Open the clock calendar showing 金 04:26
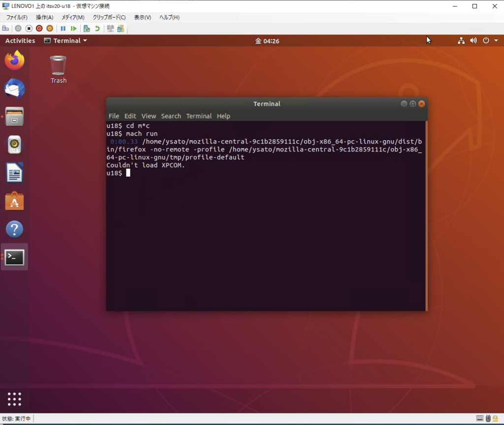Screen dimensions: 504x425 (267, 41)
